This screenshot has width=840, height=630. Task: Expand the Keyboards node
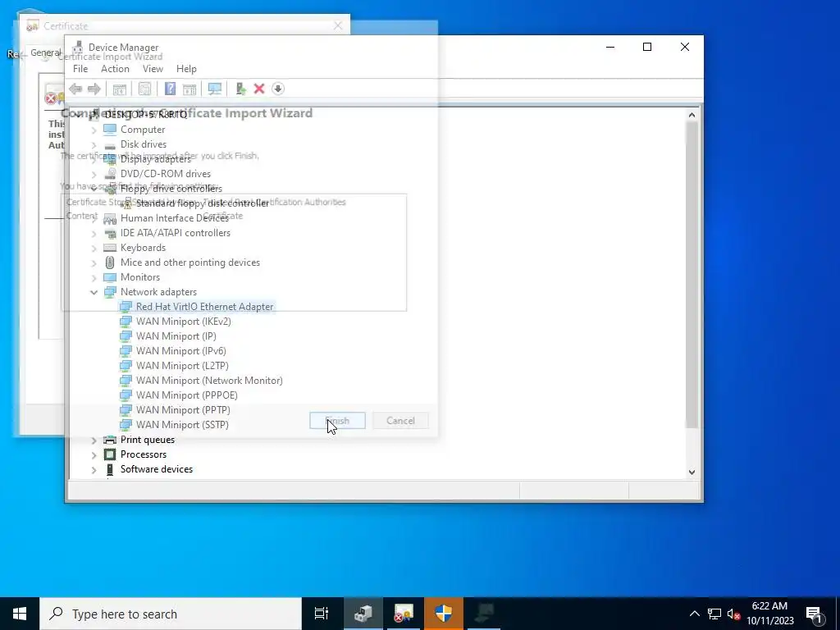coord(94,248)
